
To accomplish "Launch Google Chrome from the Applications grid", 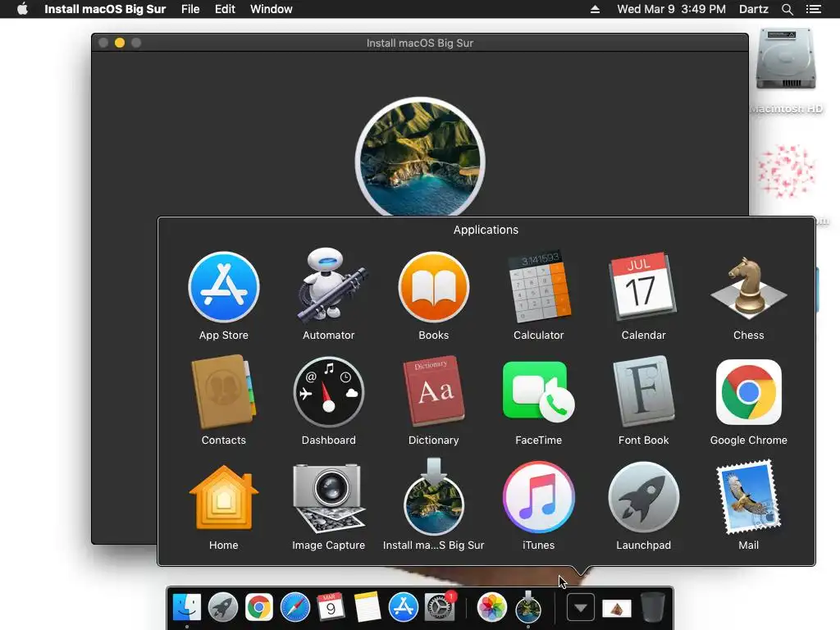I will (748, 392).
